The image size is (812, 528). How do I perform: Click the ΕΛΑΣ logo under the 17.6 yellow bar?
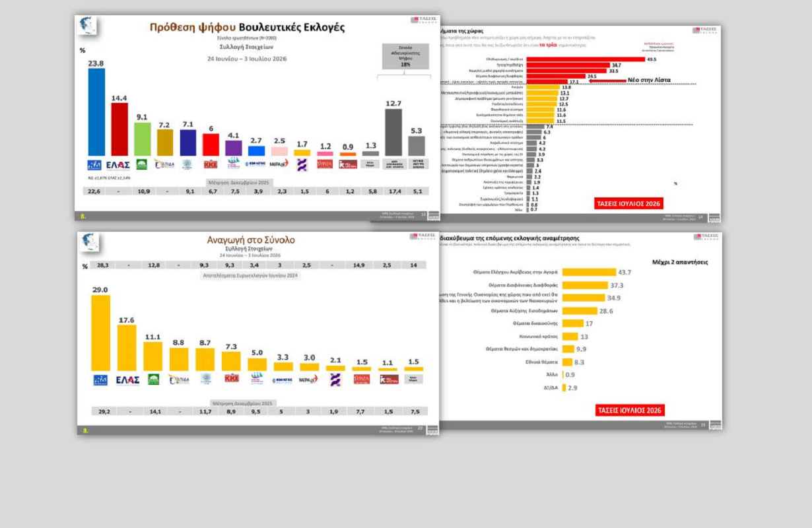click(x=127, y=379)
